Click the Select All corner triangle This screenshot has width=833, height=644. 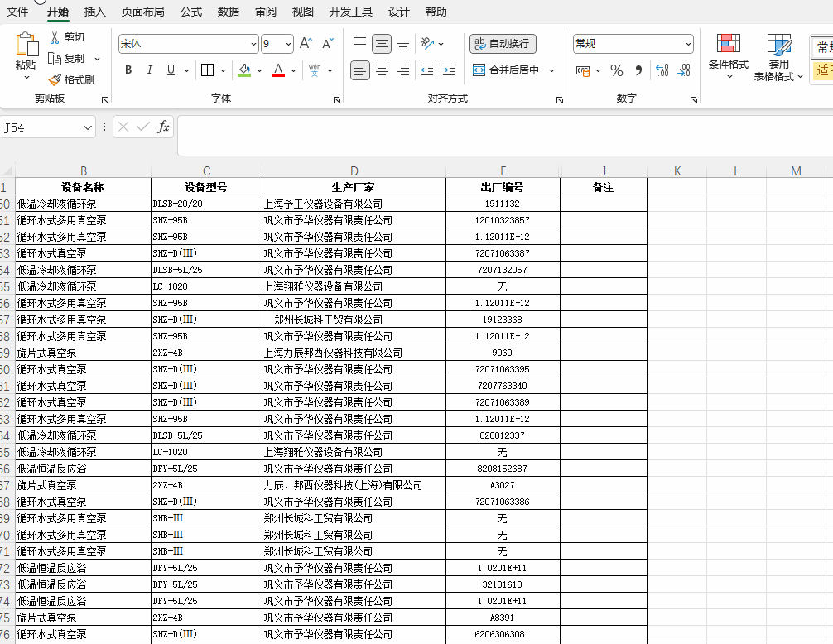(x=8, y=171)
